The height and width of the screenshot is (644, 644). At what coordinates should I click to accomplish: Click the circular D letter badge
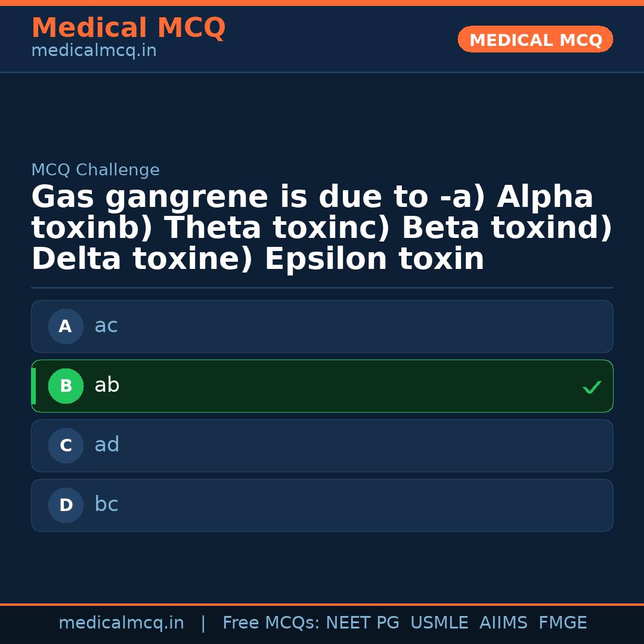[66, 505]
